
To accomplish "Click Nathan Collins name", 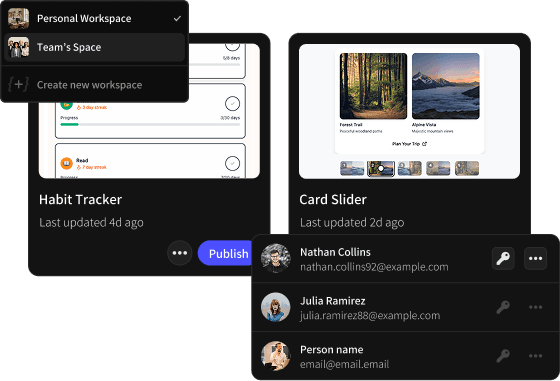I will [x=335, y=252].
